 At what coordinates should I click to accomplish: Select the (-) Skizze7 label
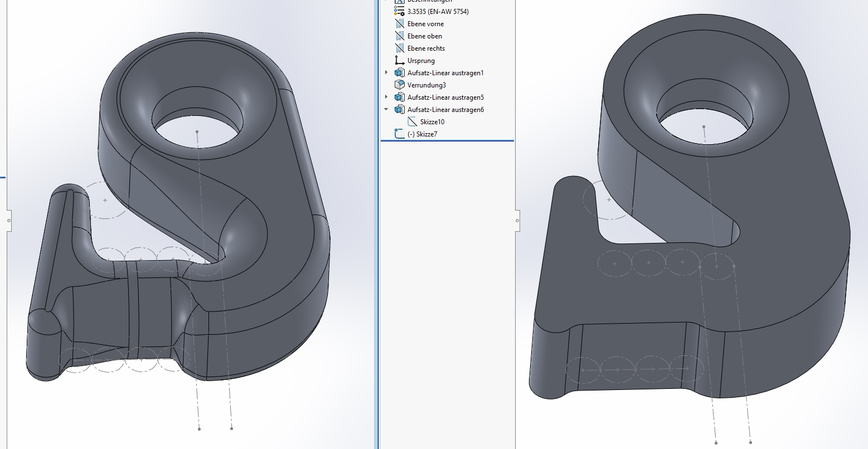pyautogui.click(x=423, y=134)
